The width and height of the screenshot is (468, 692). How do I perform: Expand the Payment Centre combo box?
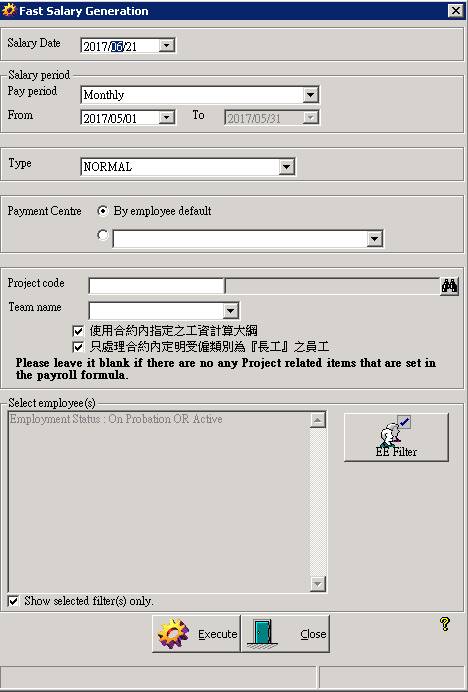374,239
